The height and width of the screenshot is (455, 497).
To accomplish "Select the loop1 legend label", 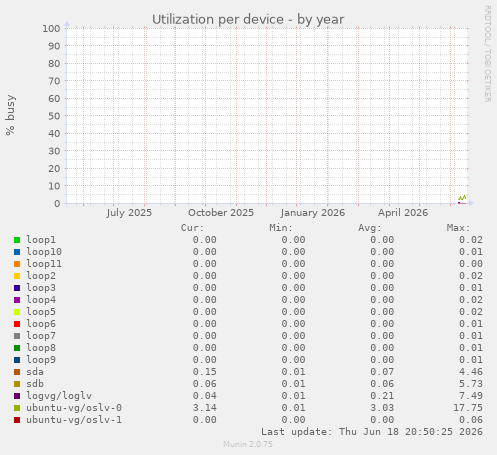I will tap(41, 240).
